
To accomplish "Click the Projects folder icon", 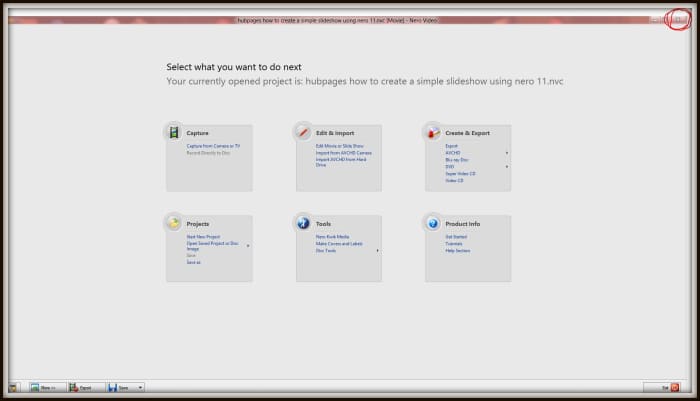I will point(174,223).
